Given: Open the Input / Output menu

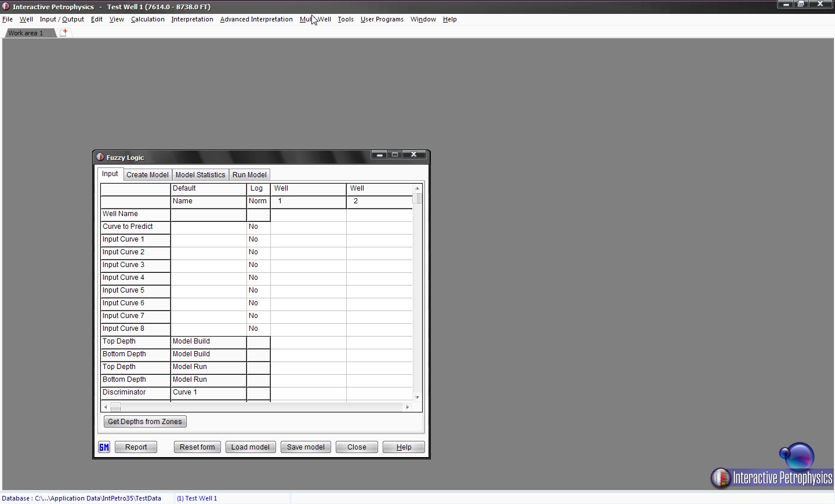Looking at the screenshot, I should pos(62,19).
